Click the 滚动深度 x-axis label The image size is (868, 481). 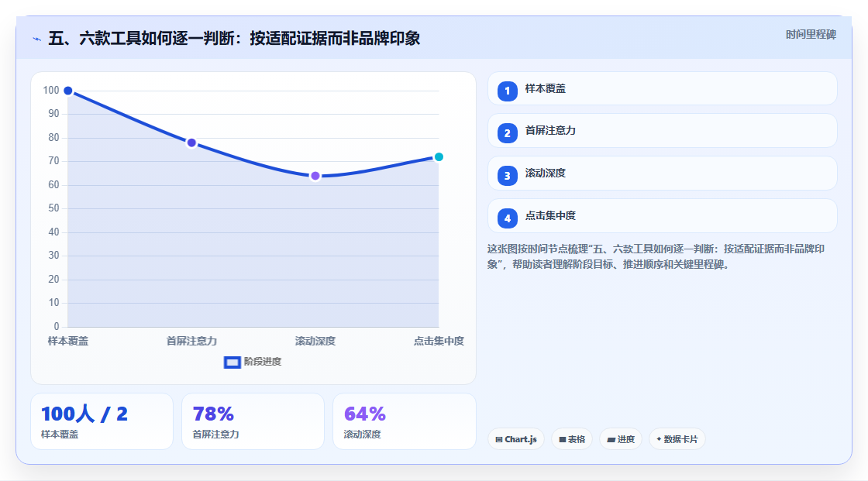point(315,341)
